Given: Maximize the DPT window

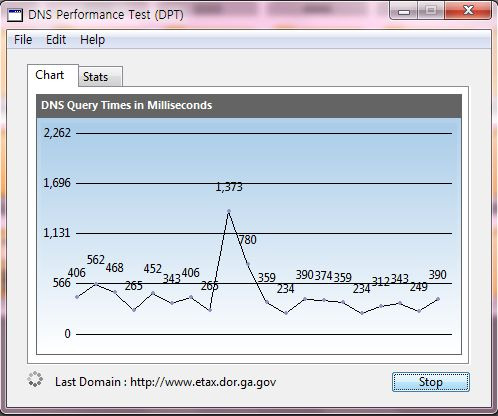Looking at the screenshot, I should pyautogui.click(x=431, y=11).
